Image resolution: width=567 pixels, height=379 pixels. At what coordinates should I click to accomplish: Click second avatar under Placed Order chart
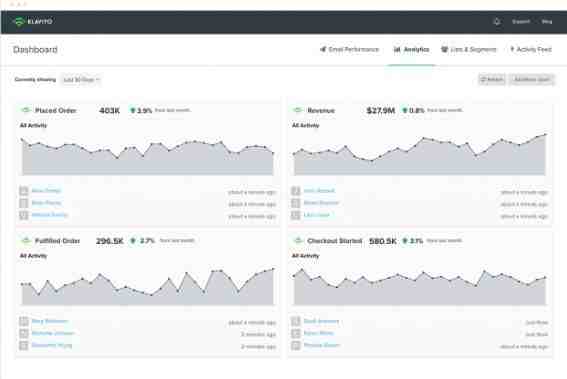click(x=24, y=203)
